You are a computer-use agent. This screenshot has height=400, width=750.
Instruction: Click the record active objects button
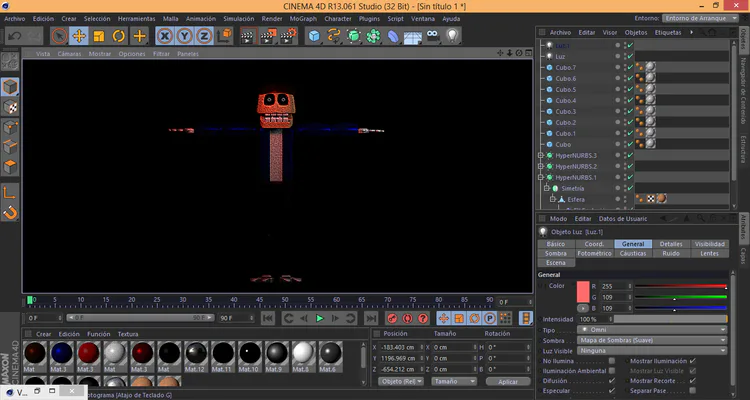392,318
